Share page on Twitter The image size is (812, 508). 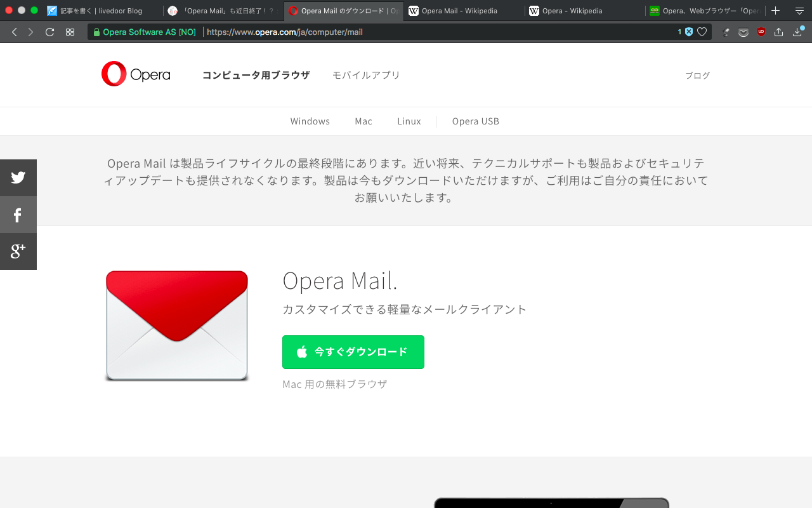pyautogui.click(x=18, y=178)
